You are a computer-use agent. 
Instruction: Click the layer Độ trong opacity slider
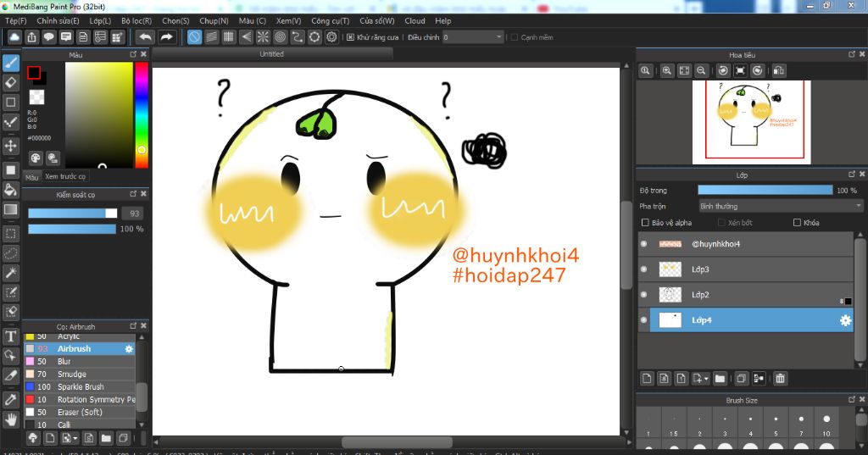pyautogui.click(x=765, y=191)
